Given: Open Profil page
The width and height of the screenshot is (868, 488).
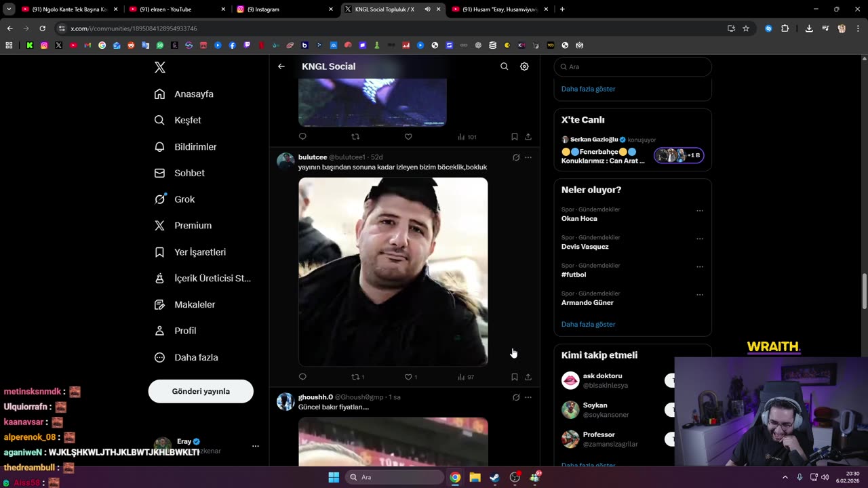Looking at the screenshot, I should [175, 331].
